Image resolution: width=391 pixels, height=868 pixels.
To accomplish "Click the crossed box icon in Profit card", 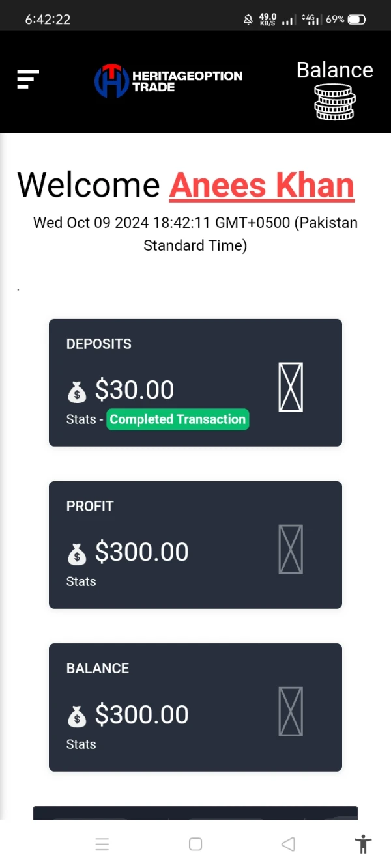I will (x=291, y=549).
